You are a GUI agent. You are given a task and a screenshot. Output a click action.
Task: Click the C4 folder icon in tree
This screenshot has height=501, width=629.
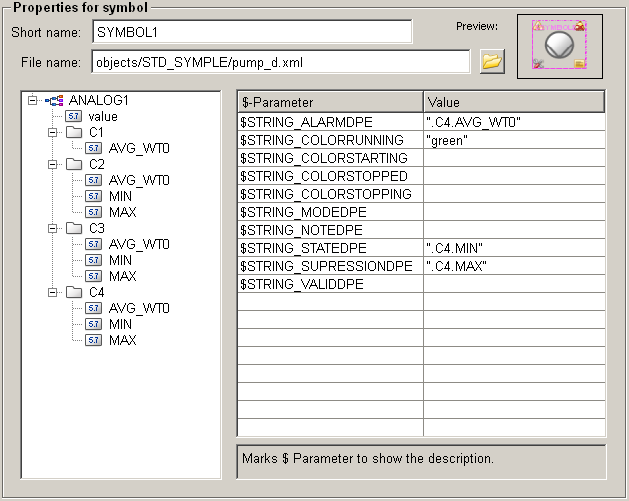pyautogui.click(x=75, y=292)
